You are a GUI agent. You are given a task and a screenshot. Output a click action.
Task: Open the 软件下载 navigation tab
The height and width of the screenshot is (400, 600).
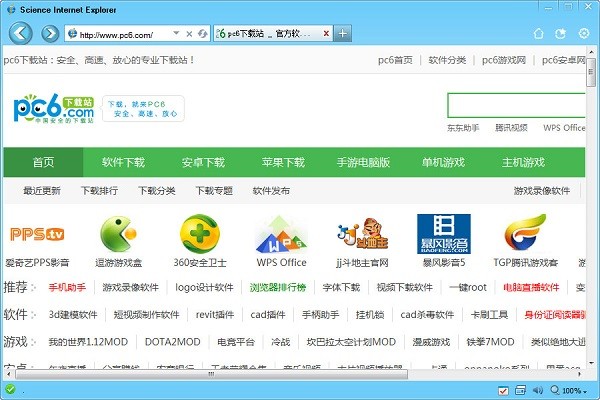coord(123,162)
